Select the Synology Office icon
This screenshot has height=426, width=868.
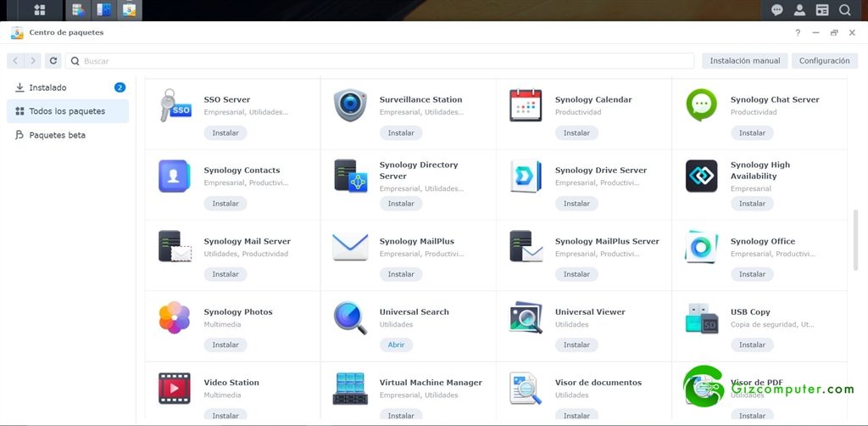tap(701, 246)
